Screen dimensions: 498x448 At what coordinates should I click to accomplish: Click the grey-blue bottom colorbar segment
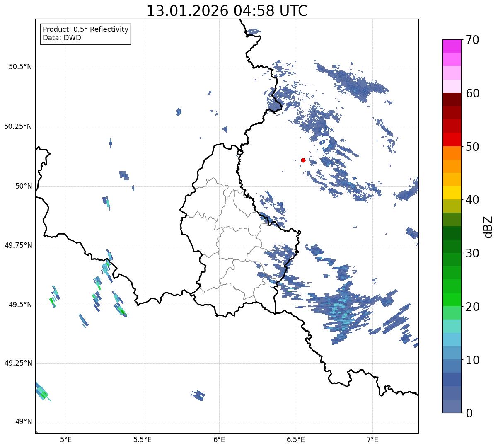pos(452,406)
